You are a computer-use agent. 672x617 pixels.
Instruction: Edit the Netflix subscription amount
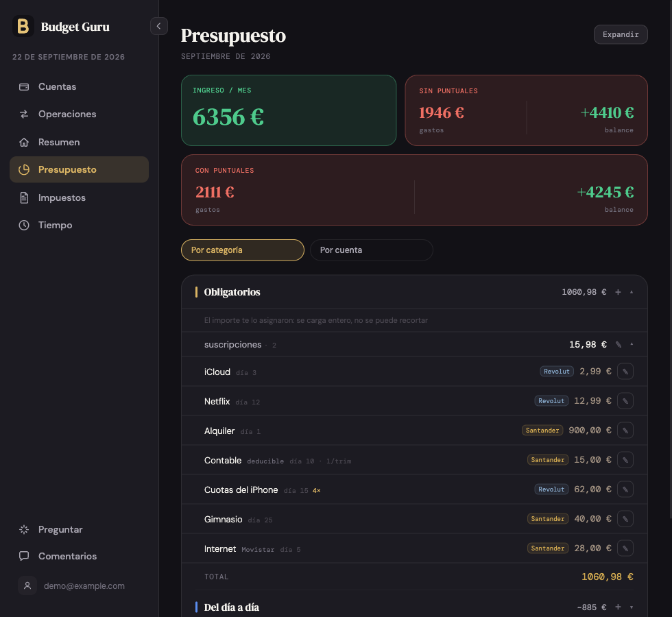(625, 401)
